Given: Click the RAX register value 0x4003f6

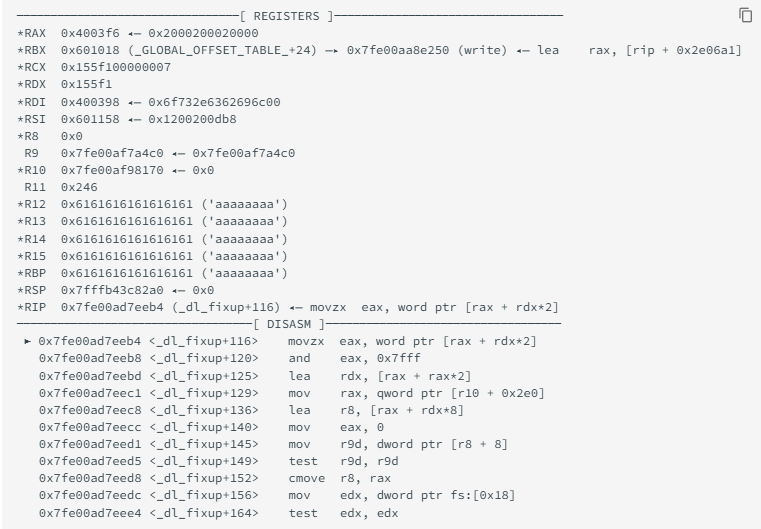Looking at the screenshot, I should 90,33.
